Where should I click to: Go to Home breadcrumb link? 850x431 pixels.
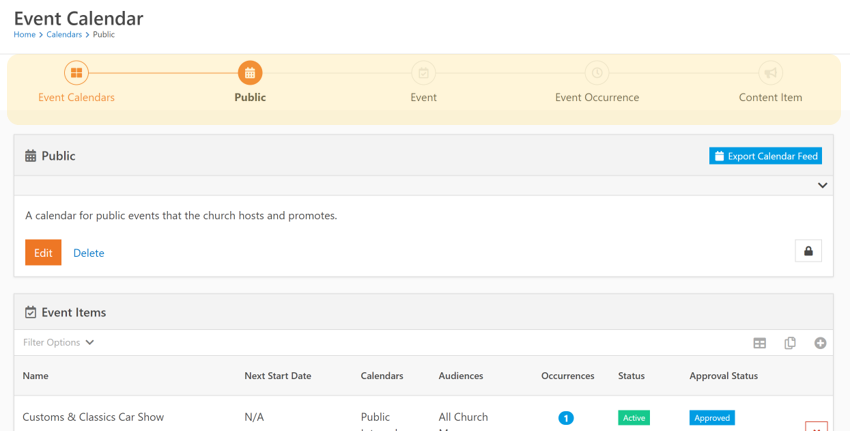(24, 34)
